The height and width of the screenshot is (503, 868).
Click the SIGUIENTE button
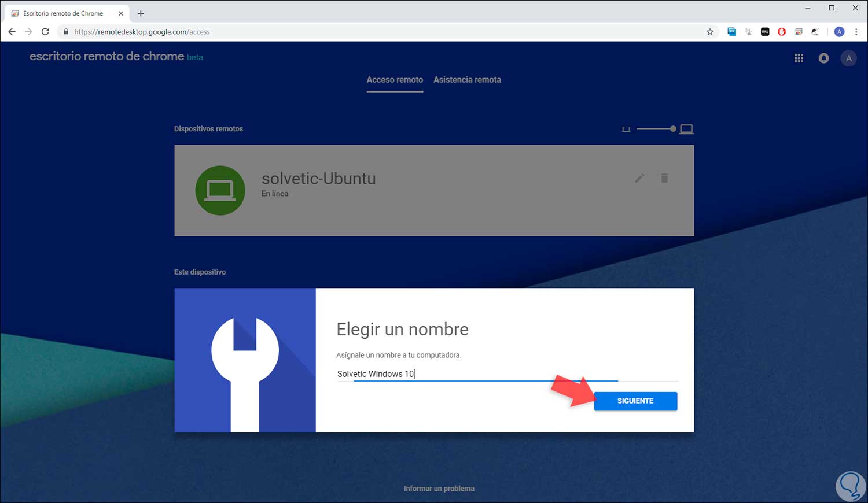(x=635, y=401)
